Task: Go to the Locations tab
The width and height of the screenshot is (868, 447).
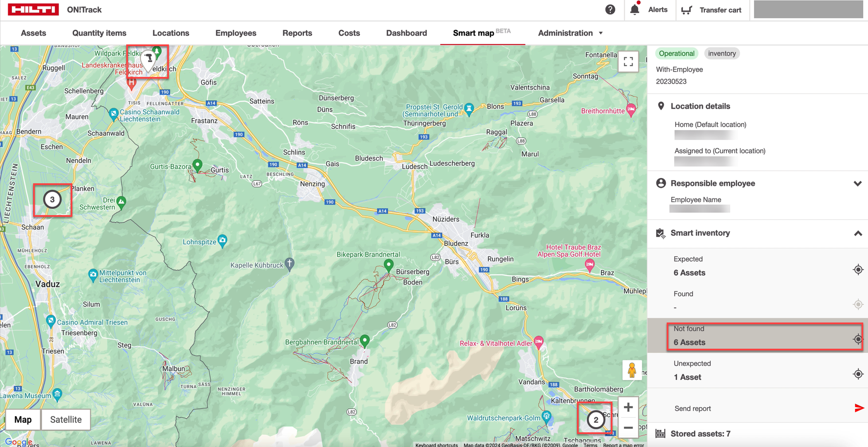Action: (171, 33)
